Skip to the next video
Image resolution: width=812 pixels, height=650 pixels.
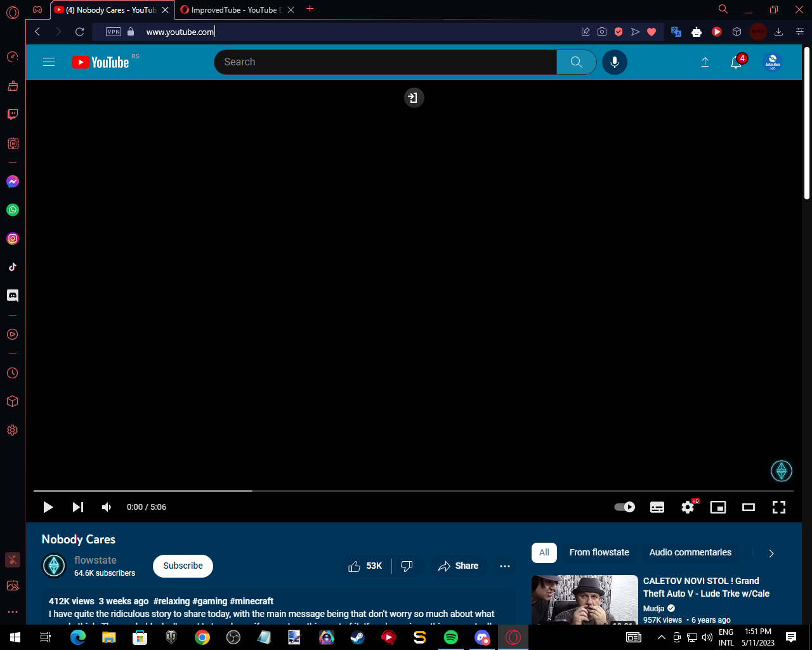click(x=77, y=507)
